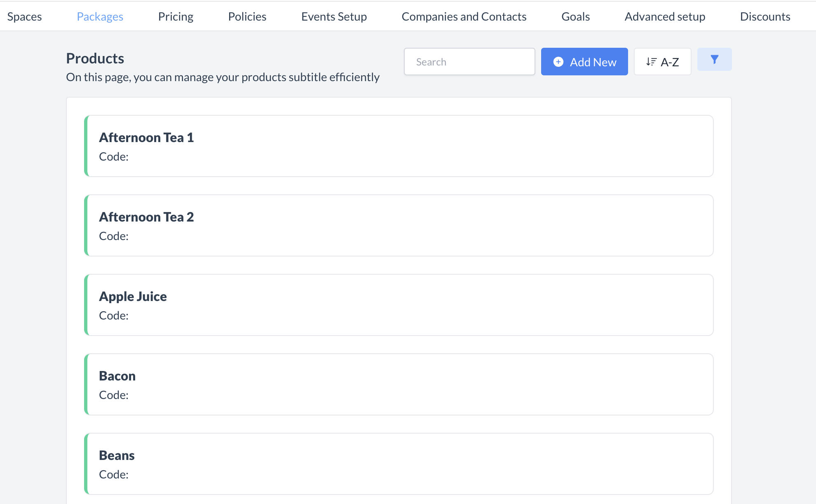816x504 pixels.
Task: Click the Add New button
Action: tap(584, 61)
